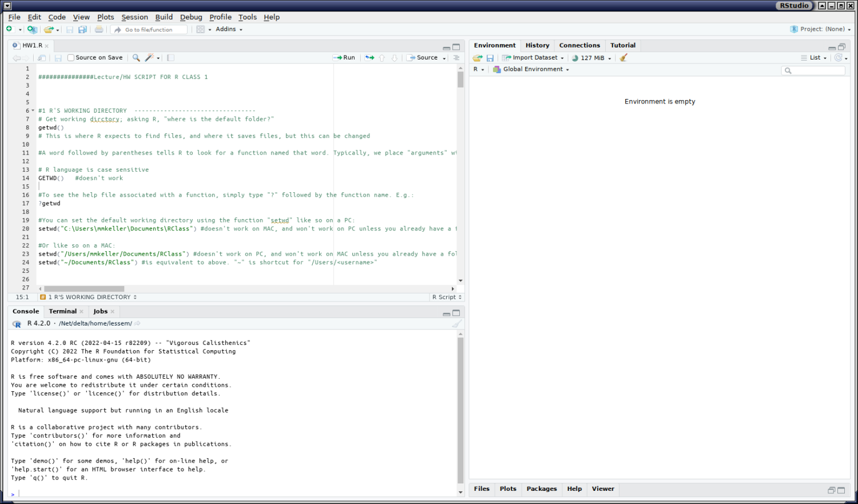The height and width of the screenshot is (504, 858).
Task: Click the Go to next section down arrow
Action: click(394, 58)
